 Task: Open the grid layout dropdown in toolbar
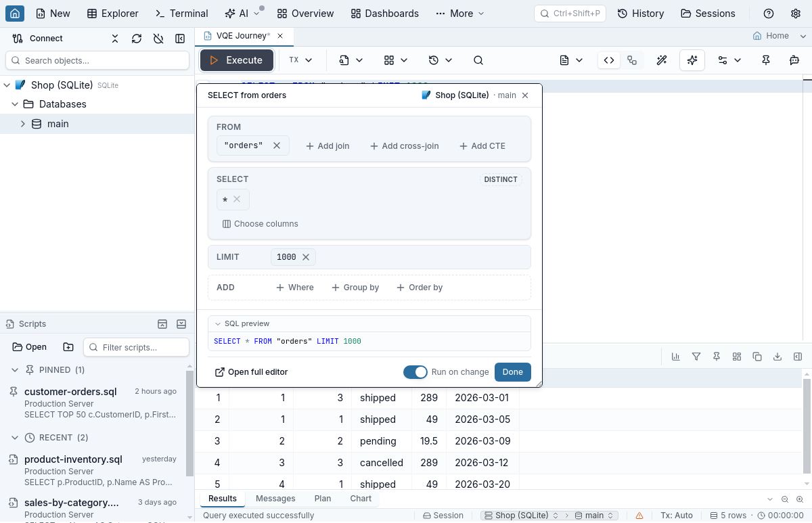396,60
